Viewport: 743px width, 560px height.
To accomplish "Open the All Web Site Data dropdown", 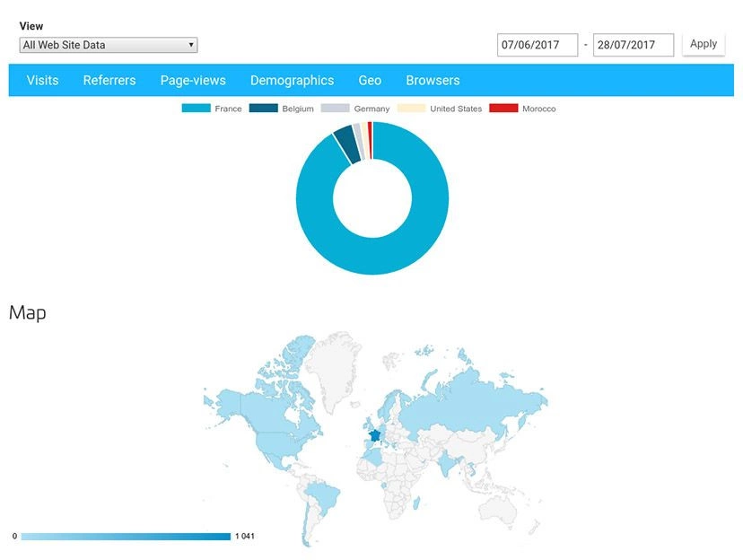I will (x=108, y=45).
